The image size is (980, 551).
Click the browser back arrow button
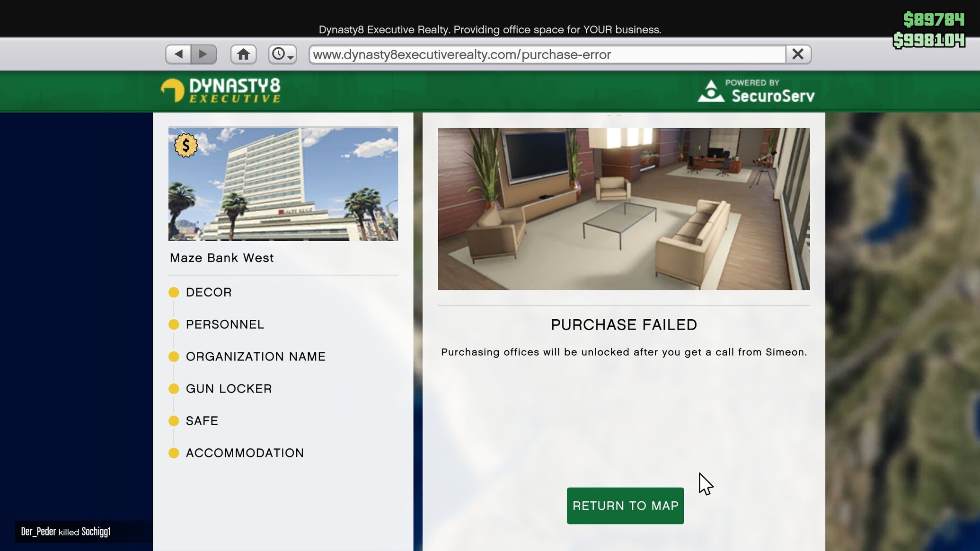[x=178, y=54]
